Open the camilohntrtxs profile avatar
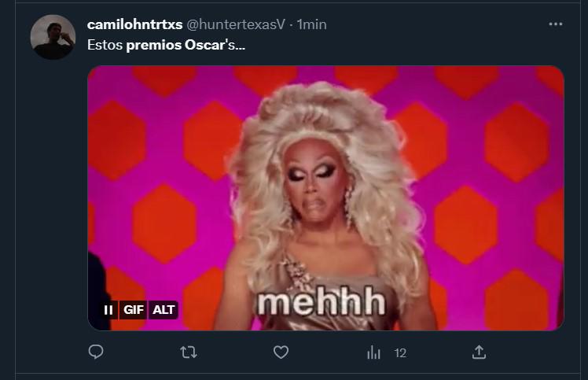 tap(53, 37)
